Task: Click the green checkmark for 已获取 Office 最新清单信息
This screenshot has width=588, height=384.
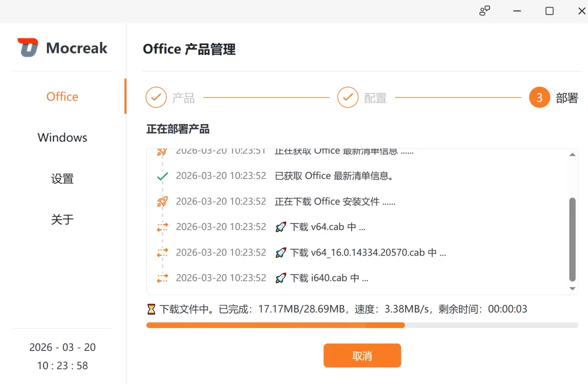Action: (162, 176)
